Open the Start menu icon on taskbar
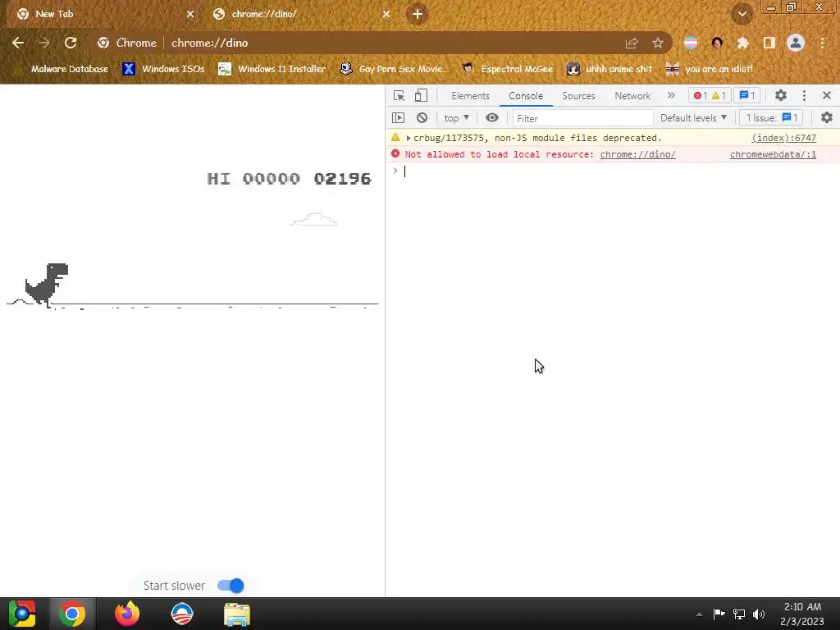 (x=22, y=614)
